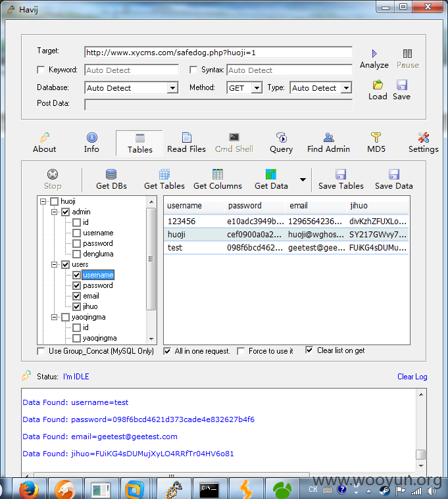This screenshot has width=448, height=499.
Task: Open the Read Files section
Action: point(187,143)
